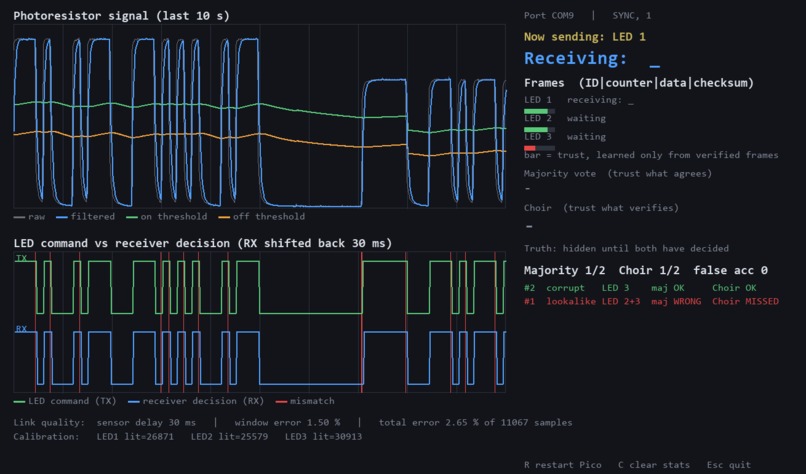Click the 'LED1 lit=26871' calibration value
Screen dimensions: 806x474
[x=135, y=436]
